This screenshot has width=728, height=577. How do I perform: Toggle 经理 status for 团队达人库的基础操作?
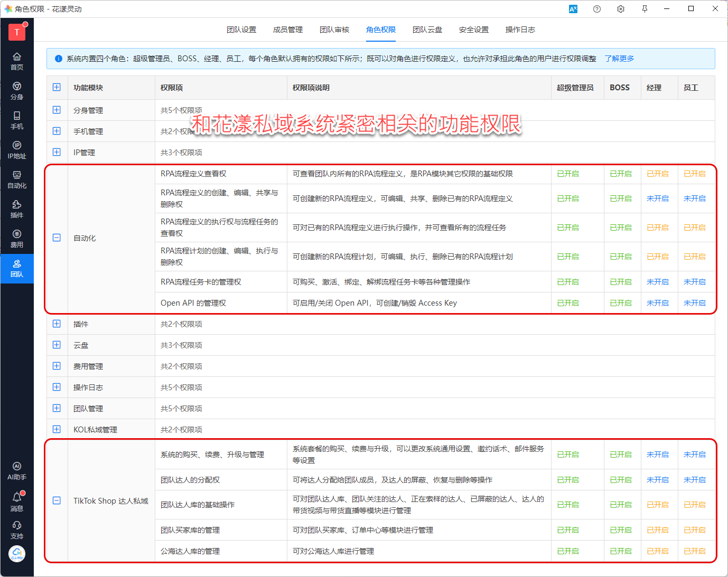pos(658,505)
